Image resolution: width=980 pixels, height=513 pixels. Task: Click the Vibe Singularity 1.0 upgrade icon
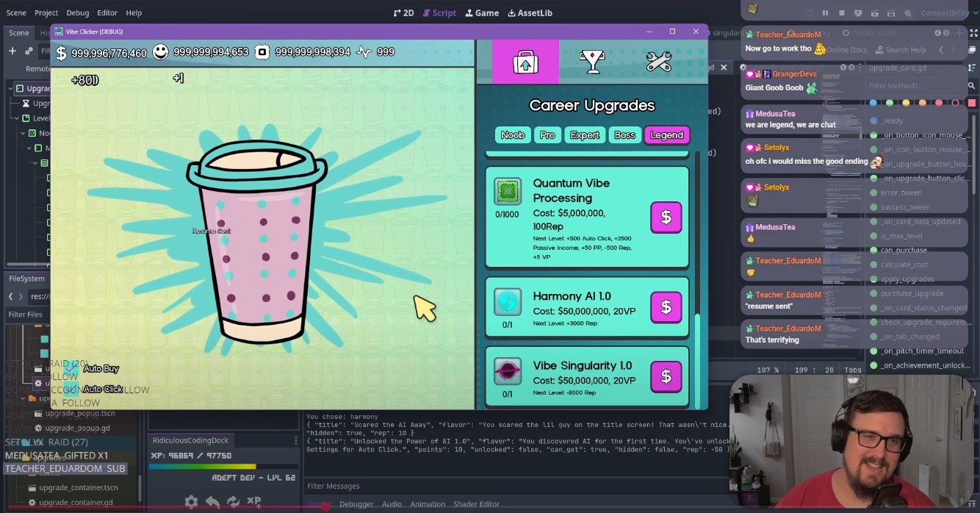[508, 372]
